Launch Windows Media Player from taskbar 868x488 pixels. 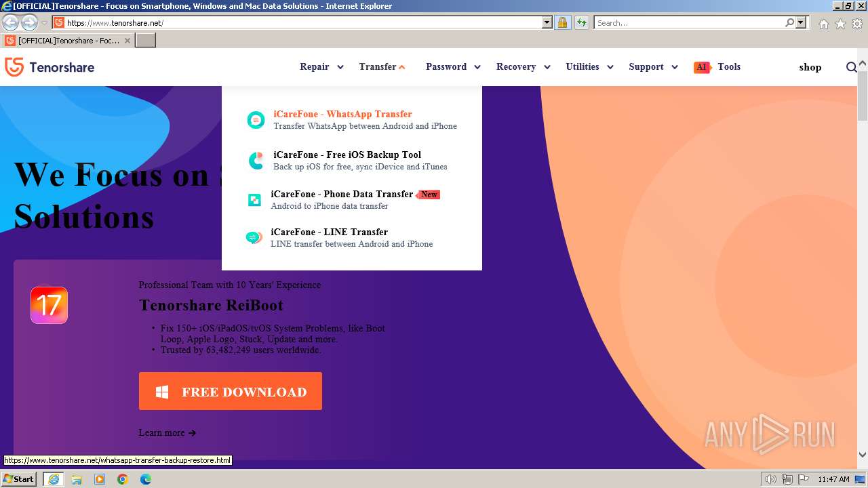coord(100,479)
